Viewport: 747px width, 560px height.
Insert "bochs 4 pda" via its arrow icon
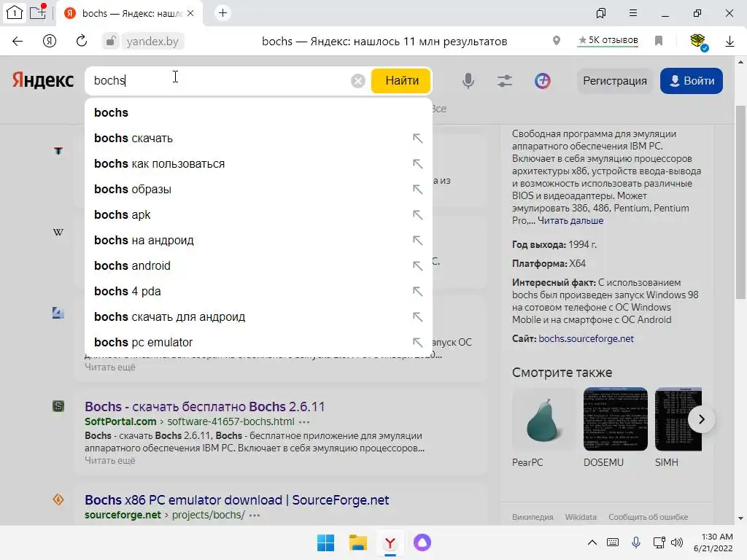417,292
